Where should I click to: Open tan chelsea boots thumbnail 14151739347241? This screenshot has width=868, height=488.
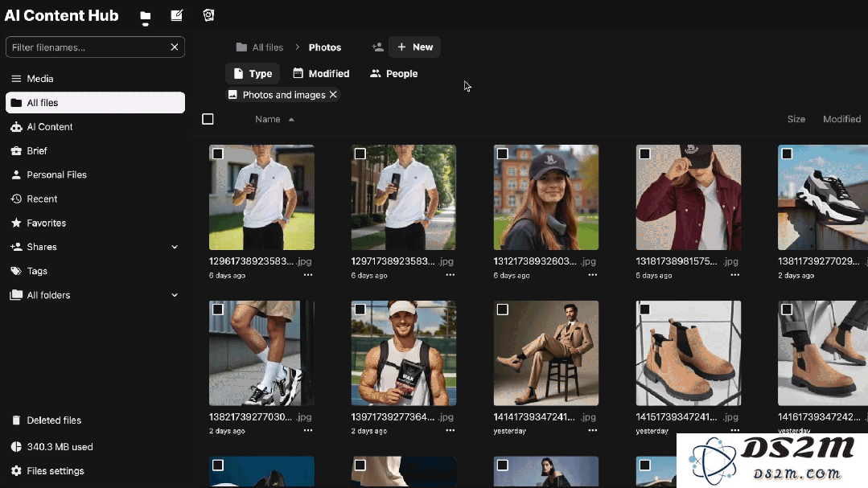[x=688, y=353]
